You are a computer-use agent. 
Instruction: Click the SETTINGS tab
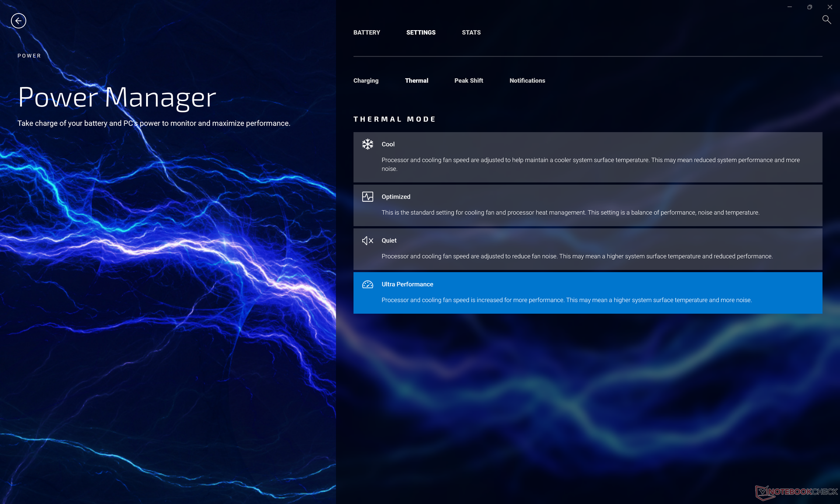pyautogui.click(x=420, y=32)
